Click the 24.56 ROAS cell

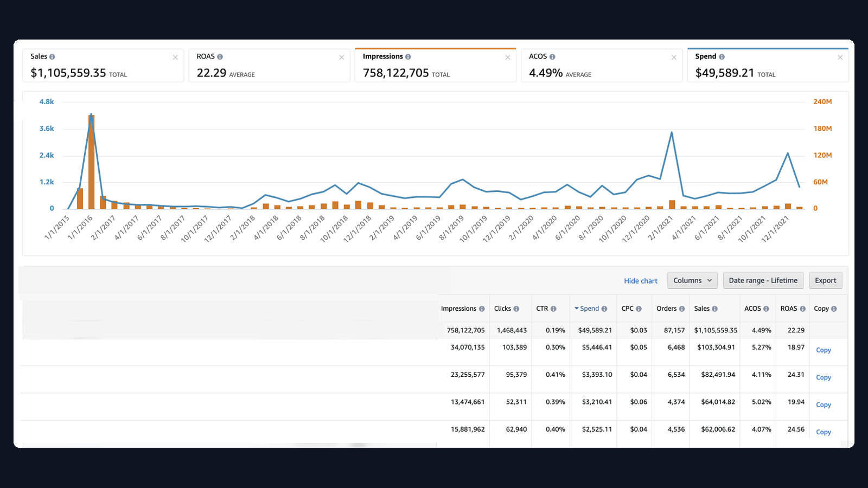(796, 429)
